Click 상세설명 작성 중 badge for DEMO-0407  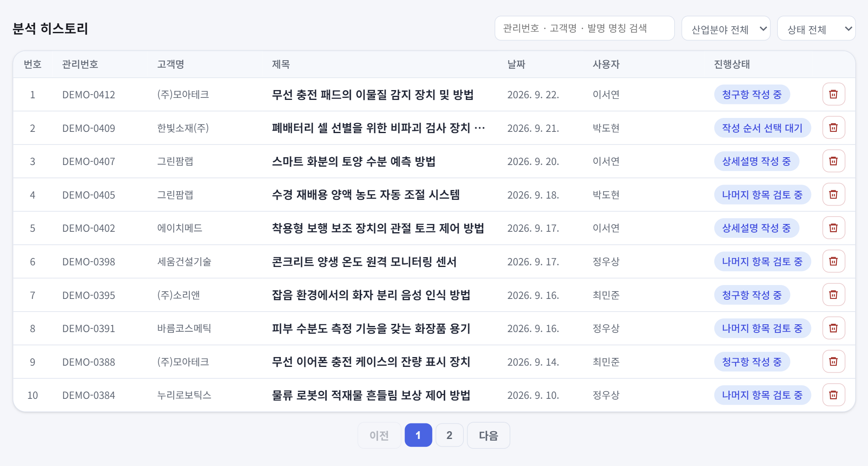pos(757,161)
